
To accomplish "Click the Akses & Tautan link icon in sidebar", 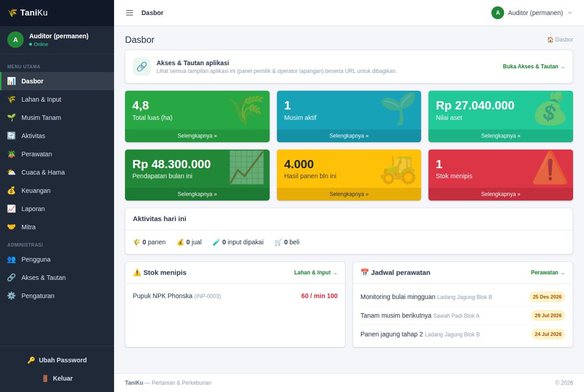I will pyautogui.click(x=11, y=278).
